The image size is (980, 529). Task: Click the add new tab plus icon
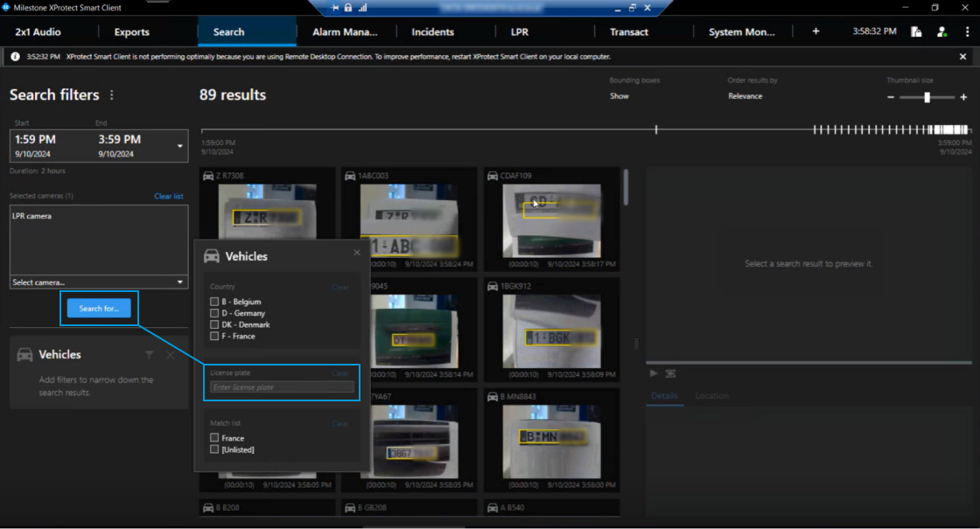(815, 31)
